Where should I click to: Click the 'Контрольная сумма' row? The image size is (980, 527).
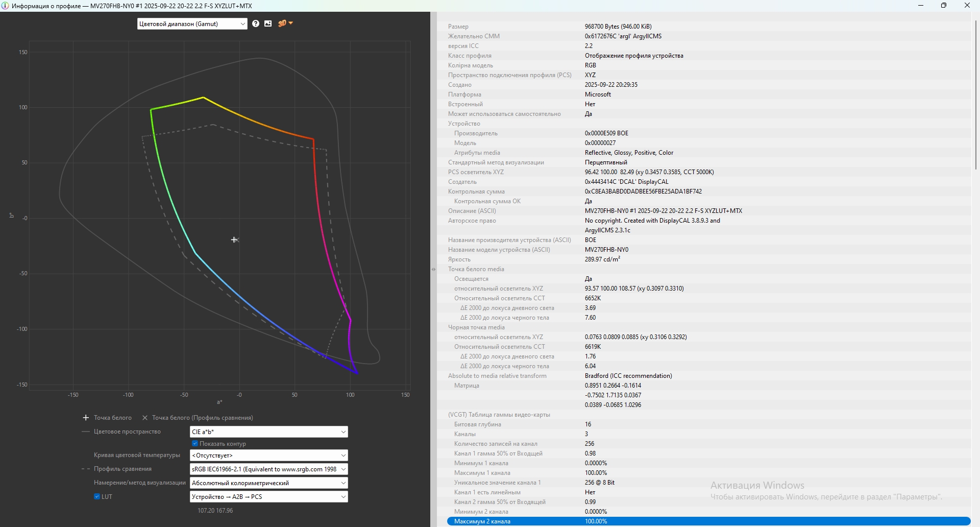pyautogui.click(x=708, y=191)
